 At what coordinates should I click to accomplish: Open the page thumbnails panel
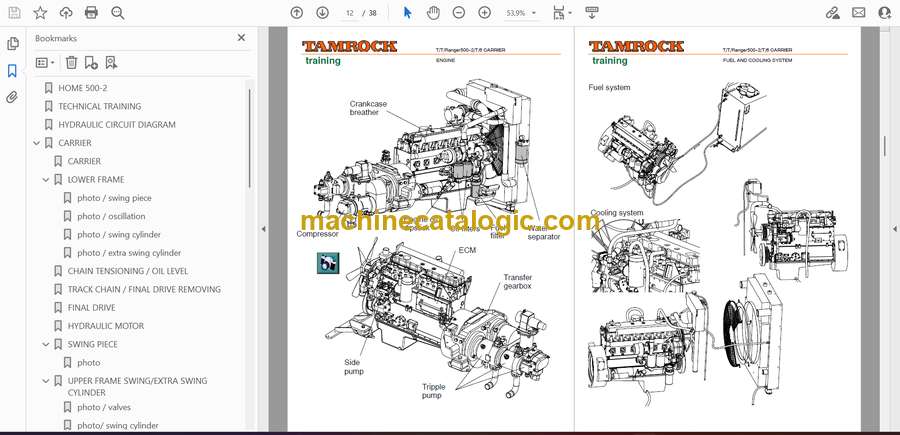(x=12, y=44)
